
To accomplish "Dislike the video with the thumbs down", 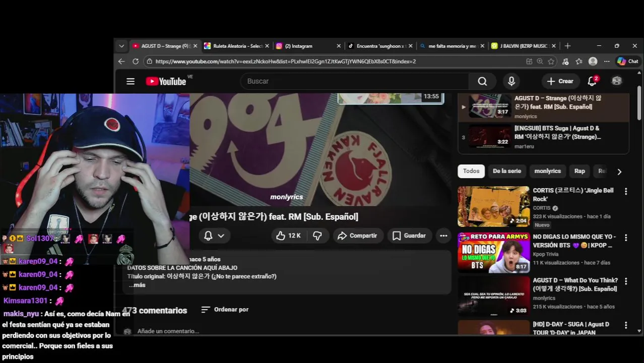I will (x=317, y=235).
